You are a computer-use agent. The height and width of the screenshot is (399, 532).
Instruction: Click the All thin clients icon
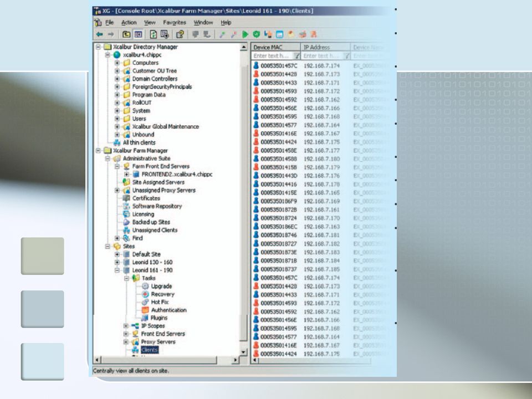(117, 142)
